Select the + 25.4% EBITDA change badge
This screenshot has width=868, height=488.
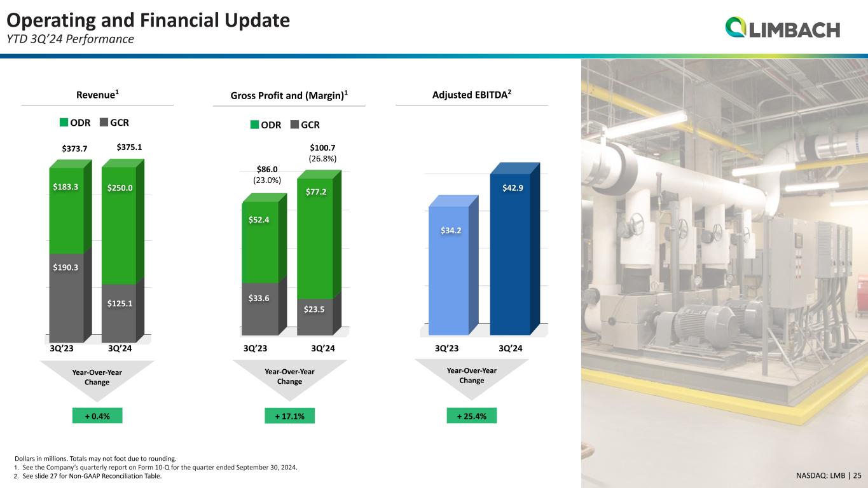tap(472, 416)
